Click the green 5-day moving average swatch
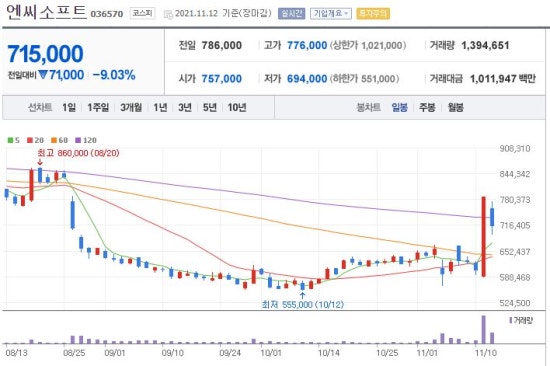550x366 pixels. (10, 140)
